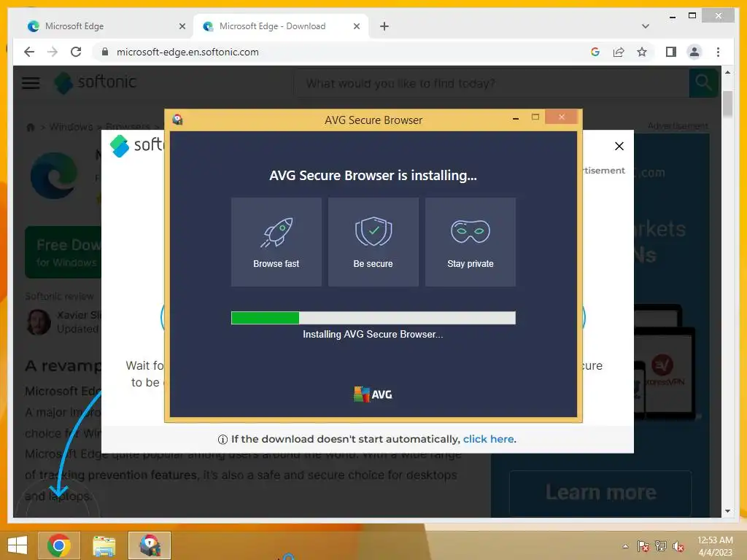Image resolution: width=747 pixels, height=560 pixels.
Task: Click the taskbar clock 12:53 AM
Action: pos(715,540)
